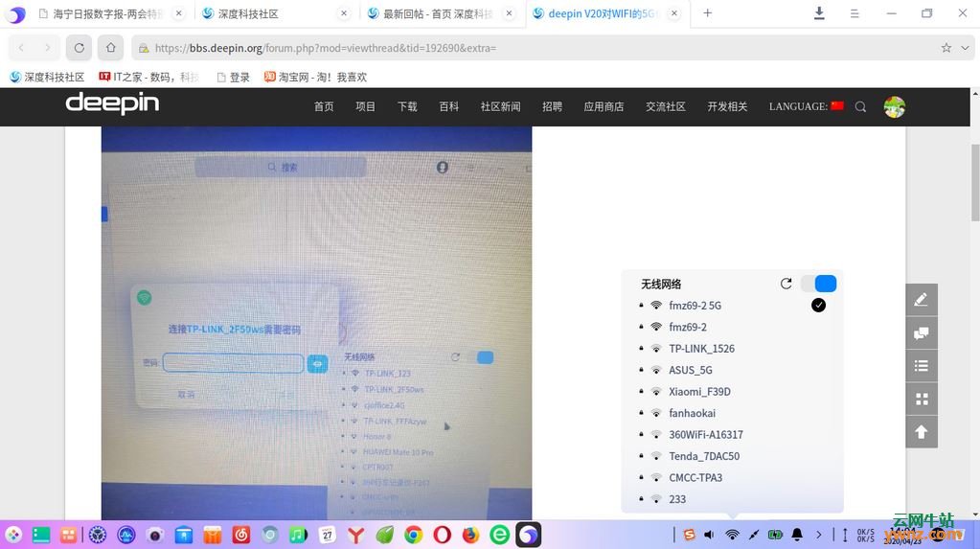
Task: Click the battery tray icon
Action: tap(775, 535)
